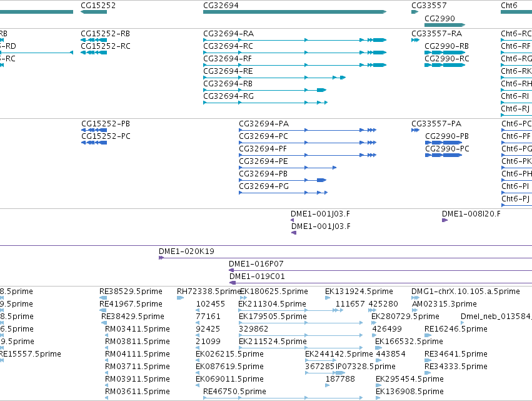Select BAC clone DME1-016P07
The width and height of the screenshot is (532, 401).
(256, 264)
